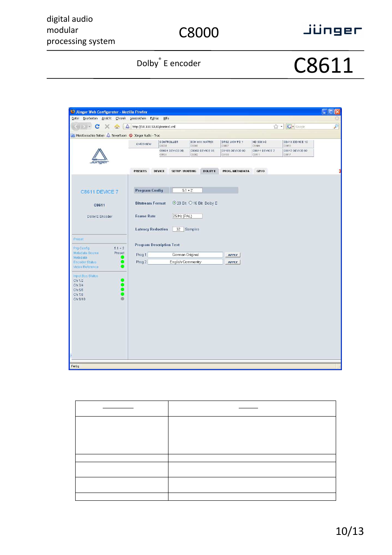This screenshot has width=392, height=555.
Task: Click the browser Back arrow button
Action: 76,127
